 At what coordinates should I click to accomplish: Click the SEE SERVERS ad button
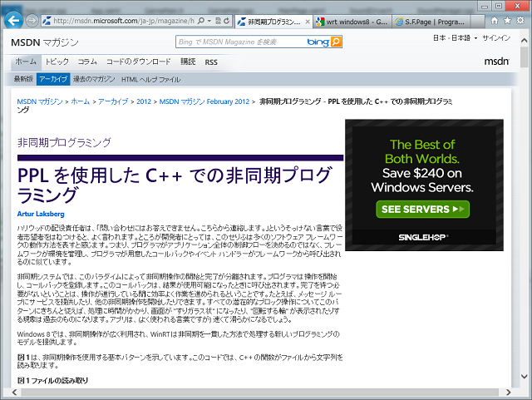[422, 209]
